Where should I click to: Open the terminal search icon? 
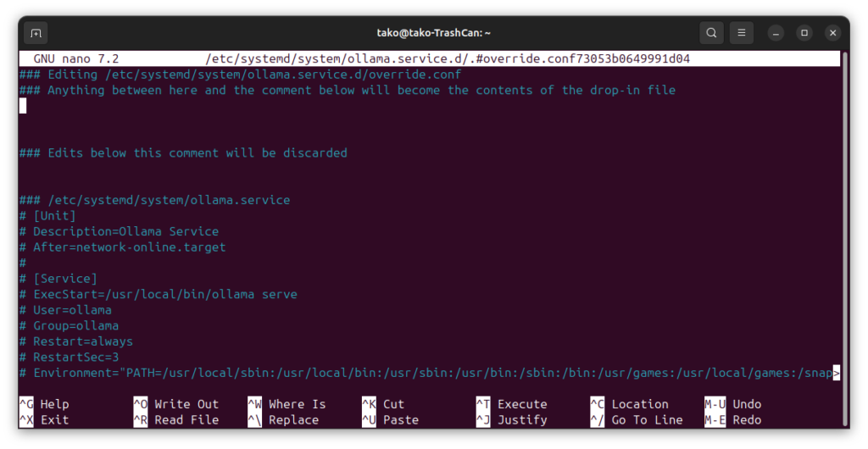click(x=710, y=33)
